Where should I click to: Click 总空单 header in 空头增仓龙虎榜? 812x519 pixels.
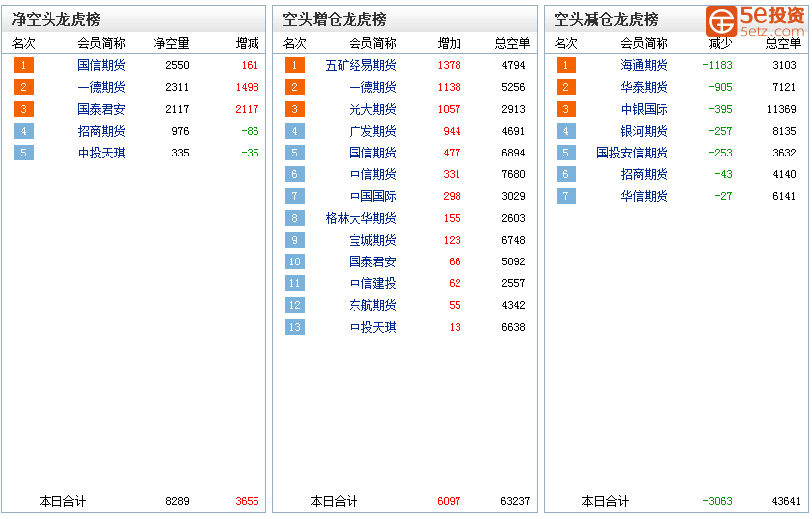point(513,43)
